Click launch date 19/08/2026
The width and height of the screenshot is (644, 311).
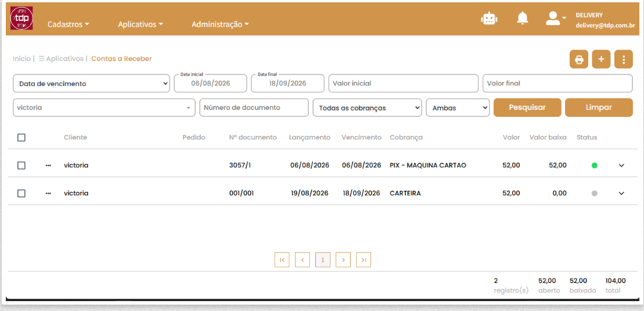tap(310, 194)
